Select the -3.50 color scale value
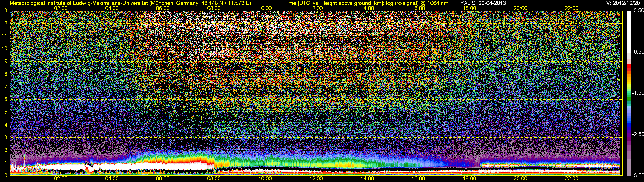Image resolution: width=644 pixels, height=182 pixels. click(x=638, y=175)
